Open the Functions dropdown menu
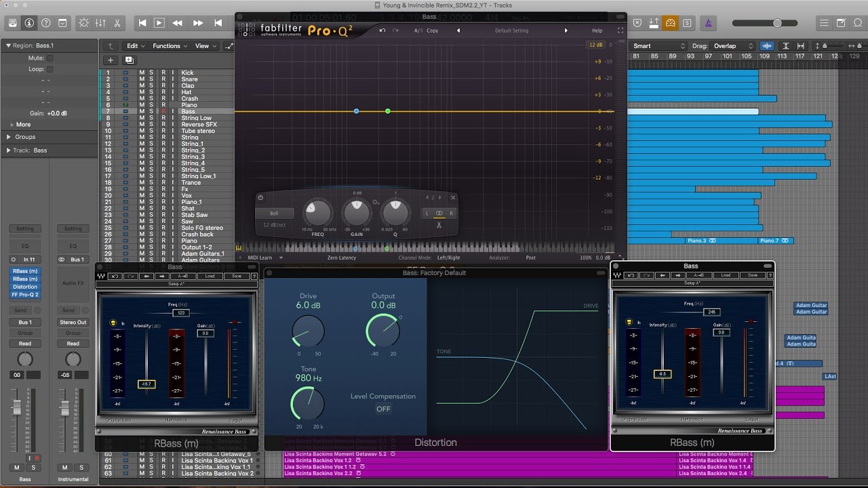 170,46
